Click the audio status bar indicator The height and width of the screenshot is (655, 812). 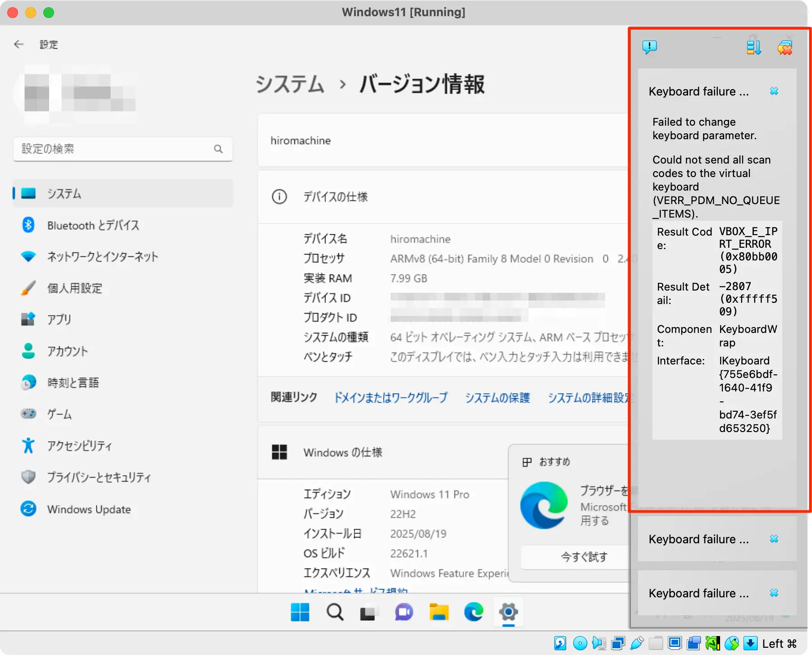[599, 643]
